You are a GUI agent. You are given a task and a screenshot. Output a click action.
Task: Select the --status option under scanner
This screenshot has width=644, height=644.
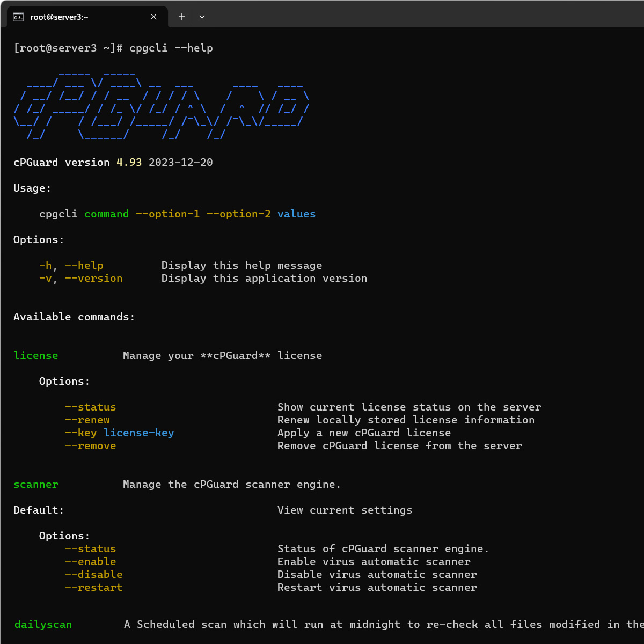click(x=90, y=548)
